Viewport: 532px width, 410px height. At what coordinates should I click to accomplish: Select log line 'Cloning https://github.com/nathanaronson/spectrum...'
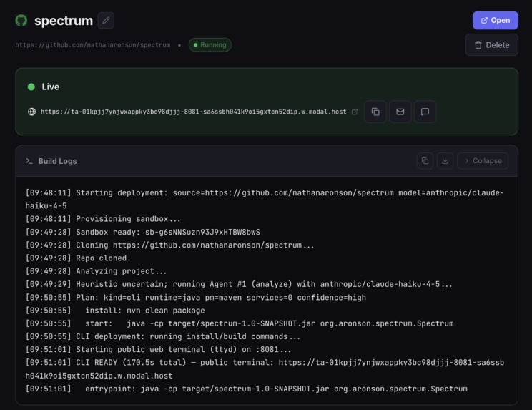point(169,245)
